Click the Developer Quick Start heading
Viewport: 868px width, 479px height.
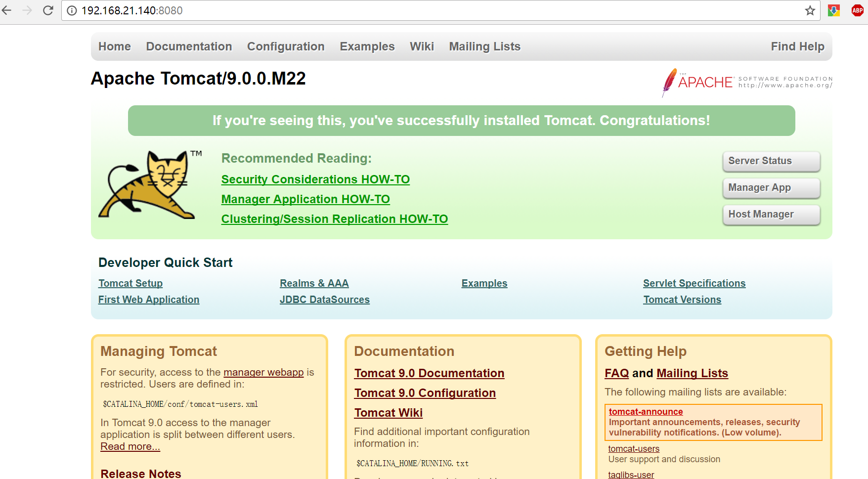166,262
